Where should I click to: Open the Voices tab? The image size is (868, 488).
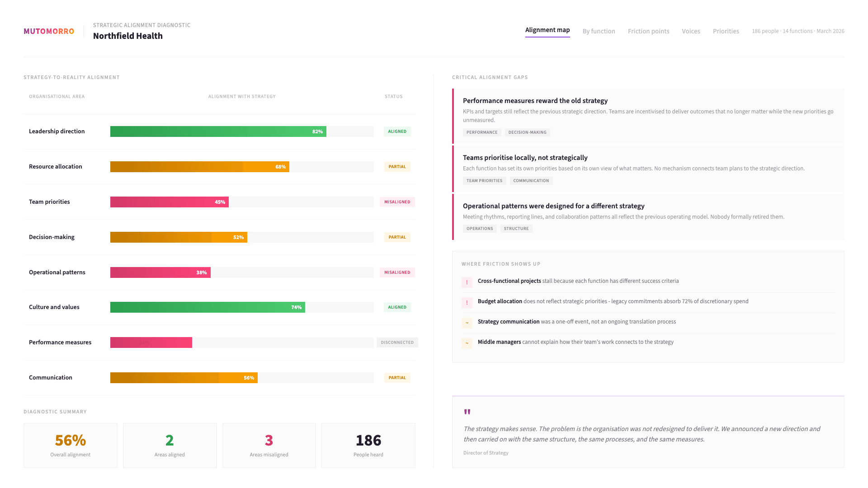pyautogui.click(x=691, y=31)
